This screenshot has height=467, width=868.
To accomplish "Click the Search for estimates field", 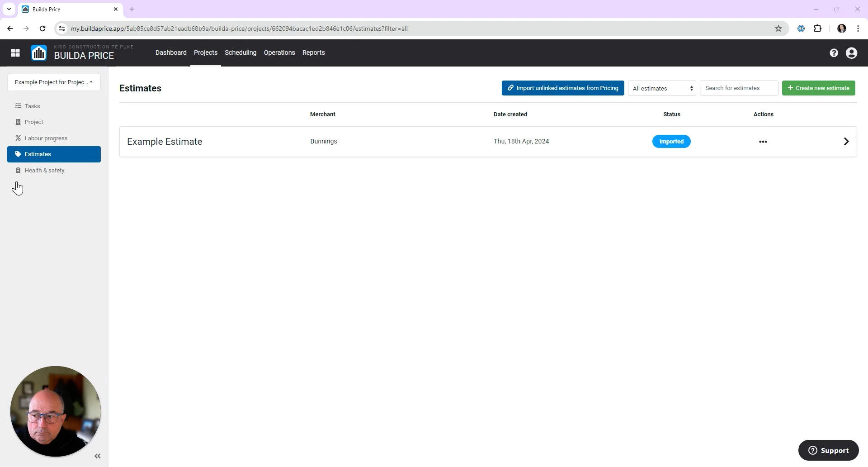I will pyautogui.click(x=739, y=88).
